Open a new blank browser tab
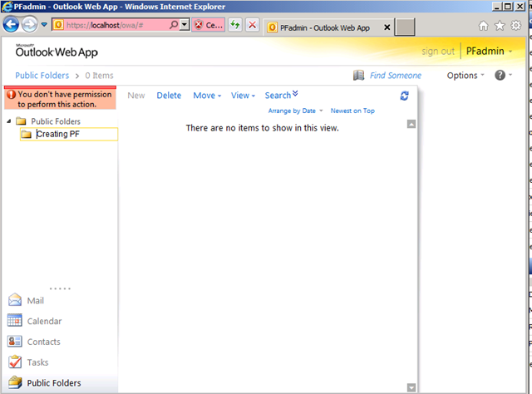 pyautogui.click(x=405, y=27)
